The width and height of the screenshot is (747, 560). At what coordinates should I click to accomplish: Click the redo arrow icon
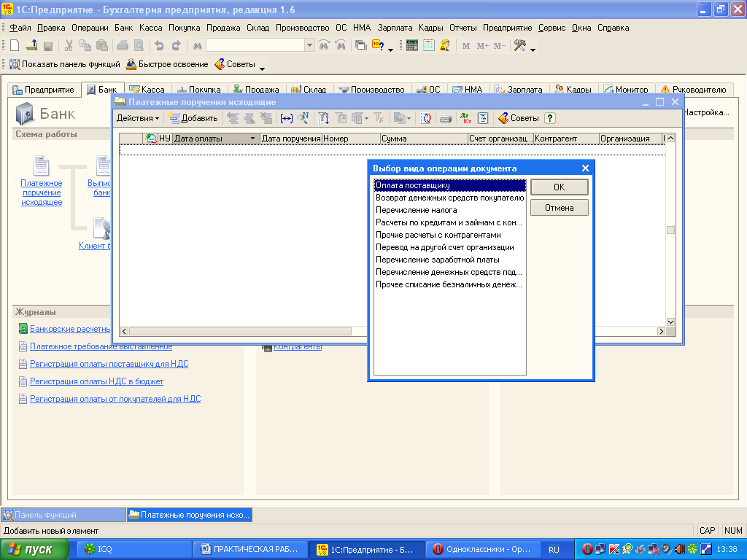pyautogui.click(x=177, y=45)
